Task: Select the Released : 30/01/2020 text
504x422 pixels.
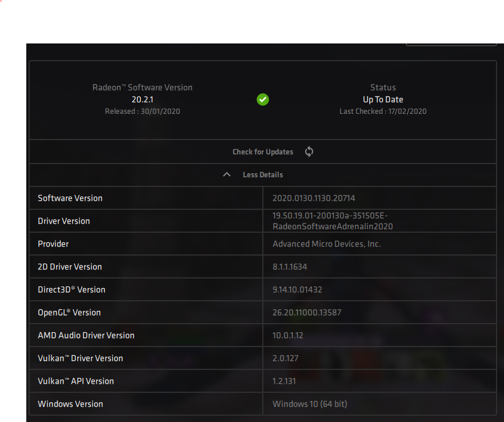Action: (142, 112)
